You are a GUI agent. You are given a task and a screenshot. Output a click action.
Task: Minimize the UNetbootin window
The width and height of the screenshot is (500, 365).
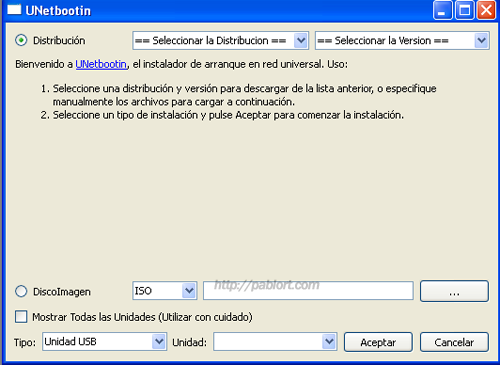(442, 11)
